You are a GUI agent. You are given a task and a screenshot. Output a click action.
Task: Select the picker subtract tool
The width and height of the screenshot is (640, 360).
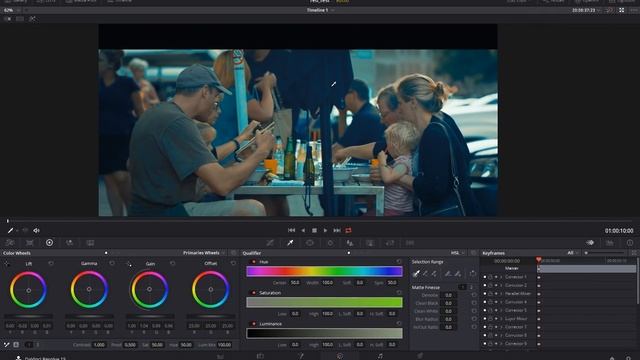coord(425,273)
